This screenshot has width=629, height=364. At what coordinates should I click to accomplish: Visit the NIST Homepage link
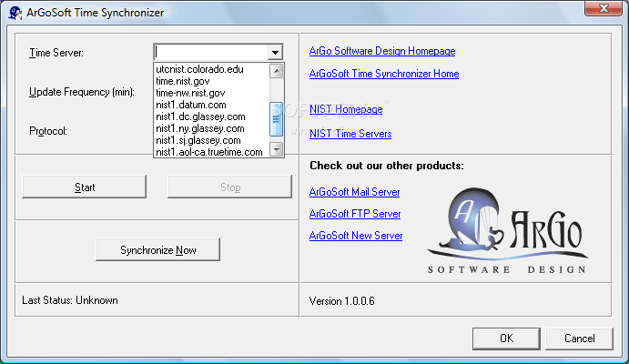coord(346,109)
